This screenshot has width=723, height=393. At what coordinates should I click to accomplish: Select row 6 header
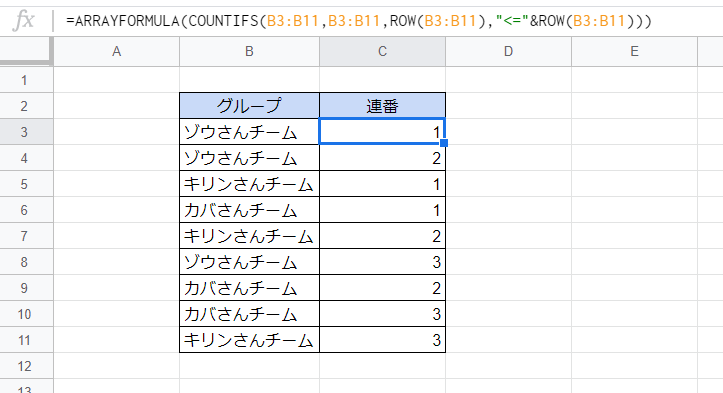tap(27, 210)
